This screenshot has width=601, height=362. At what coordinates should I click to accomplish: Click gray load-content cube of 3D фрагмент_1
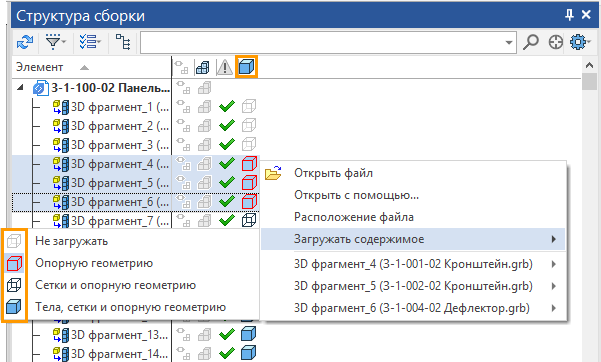pos(249,107)
